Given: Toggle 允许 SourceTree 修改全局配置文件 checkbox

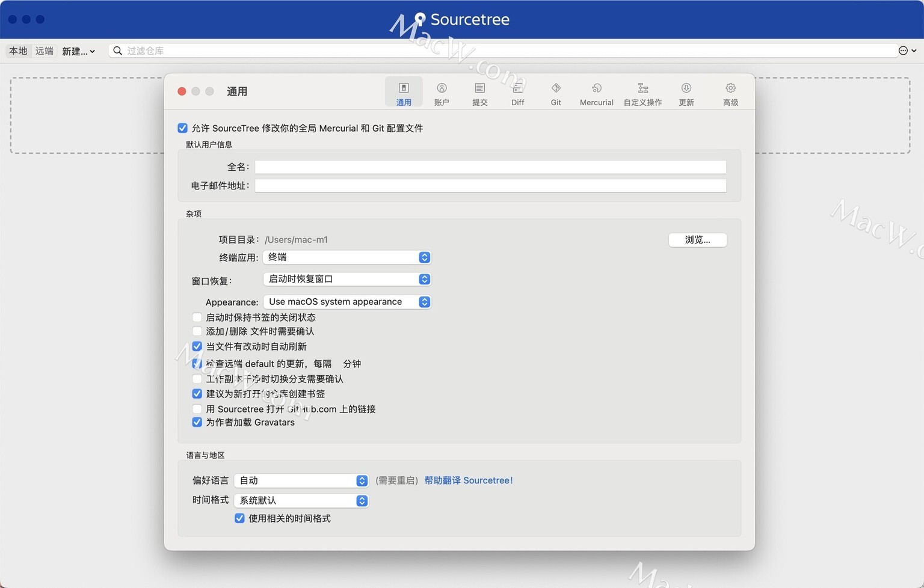Looking at the screenshot, I should point(182,128).
